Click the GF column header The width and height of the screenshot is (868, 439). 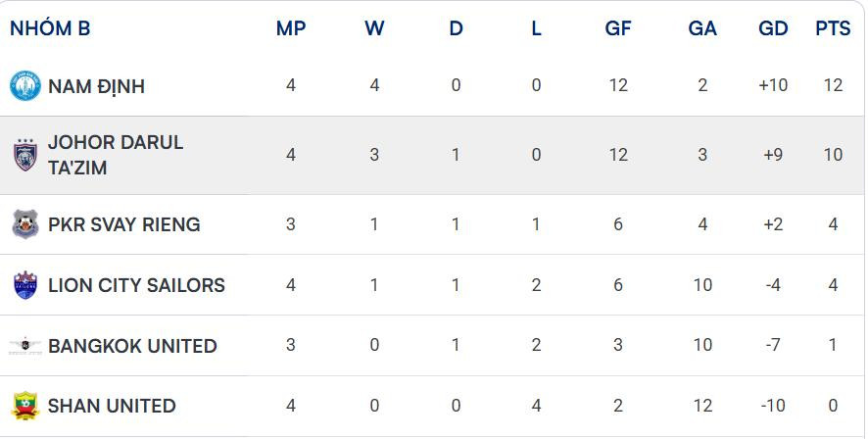tap(618, 28)
